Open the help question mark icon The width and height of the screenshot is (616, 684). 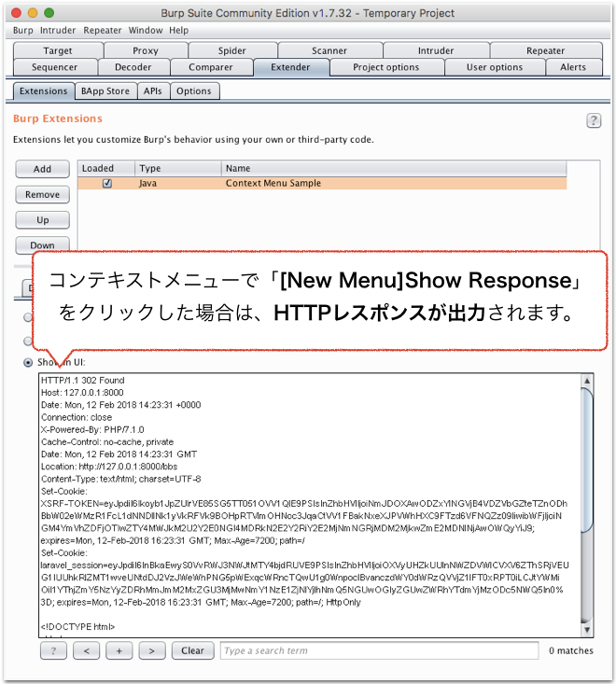click(x=594, y=120)
